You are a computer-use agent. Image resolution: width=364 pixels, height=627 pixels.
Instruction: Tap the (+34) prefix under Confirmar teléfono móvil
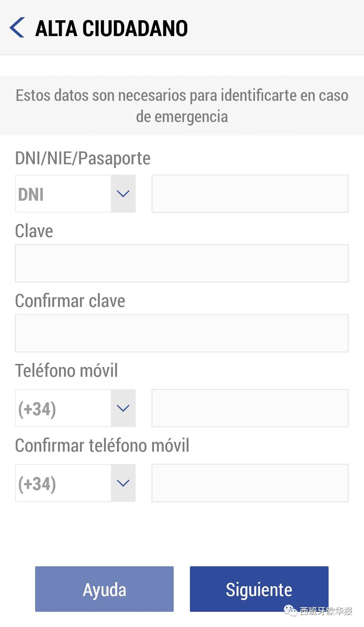[x=63, y=483]
